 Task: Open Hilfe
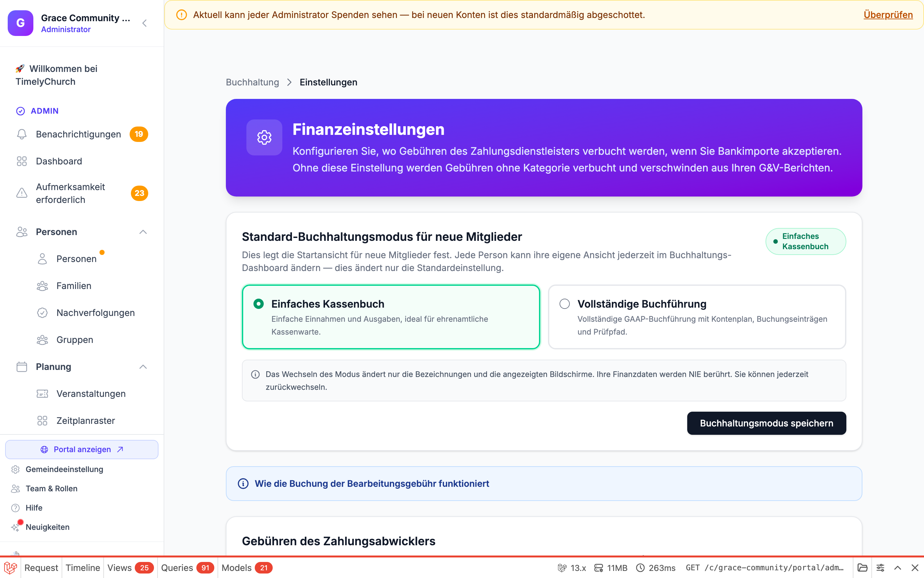pyautogui.click(x=34, y=508)
